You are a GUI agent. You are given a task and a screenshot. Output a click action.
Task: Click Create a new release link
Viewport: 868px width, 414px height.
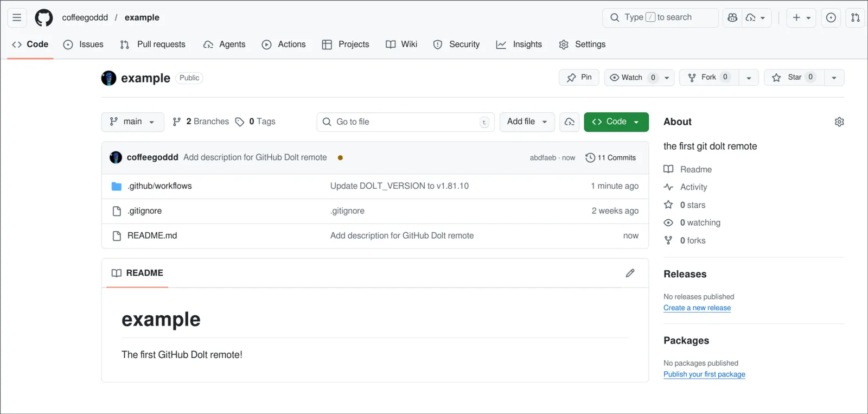coord(697,308)
